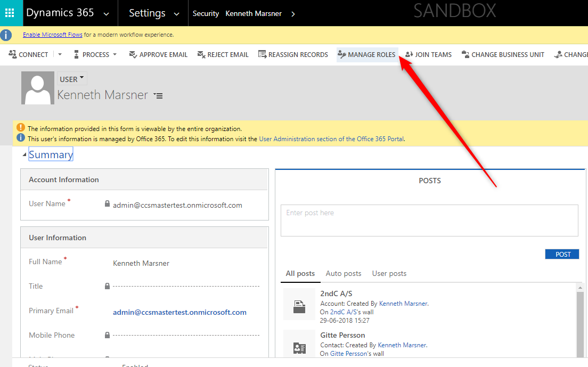Collapse the Summary section
This screenshot has height=367, width=588.
coord(24,155)
